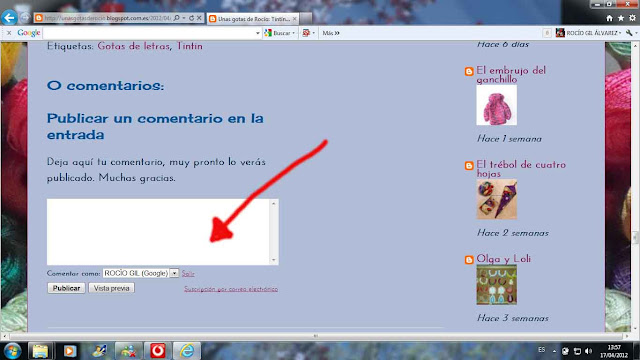
Task: Open the browser Home page icon
Action: (x=609, y=18)
